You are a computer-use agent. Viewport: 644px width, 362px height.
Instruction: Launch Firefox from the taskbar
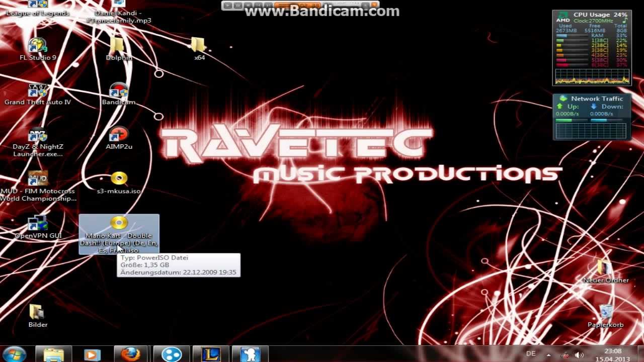130,354
